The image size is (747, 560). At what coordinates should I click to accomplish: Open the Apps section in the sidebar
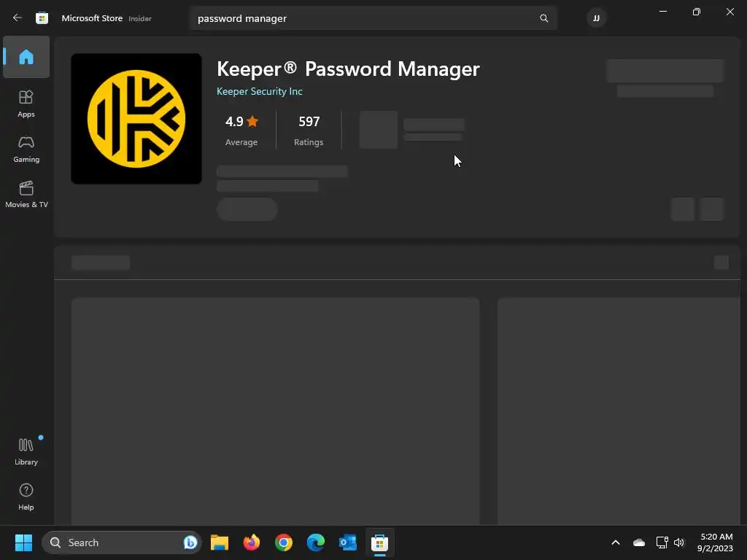(26, 104)
